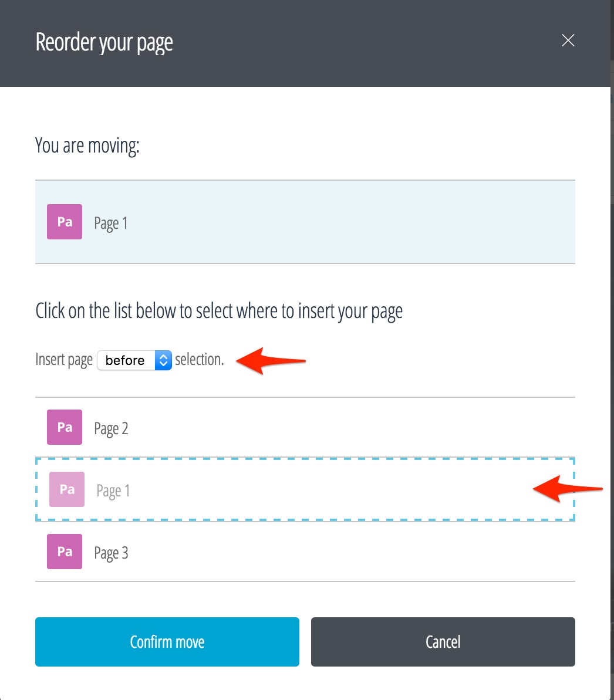Viewport: 614px width, 700px height.
Task: Click the Pa icon in the moving row
Action: 65,222
